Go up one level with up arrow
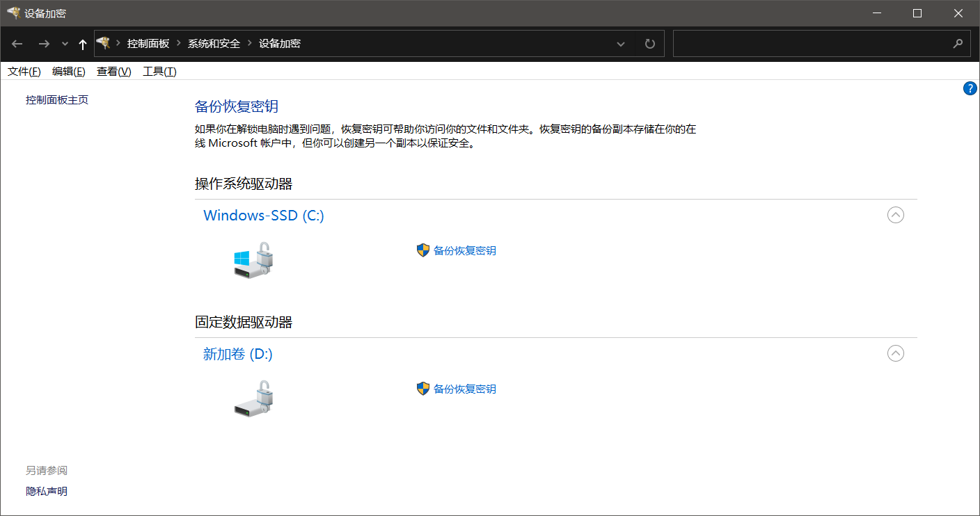 coord(82,44)
